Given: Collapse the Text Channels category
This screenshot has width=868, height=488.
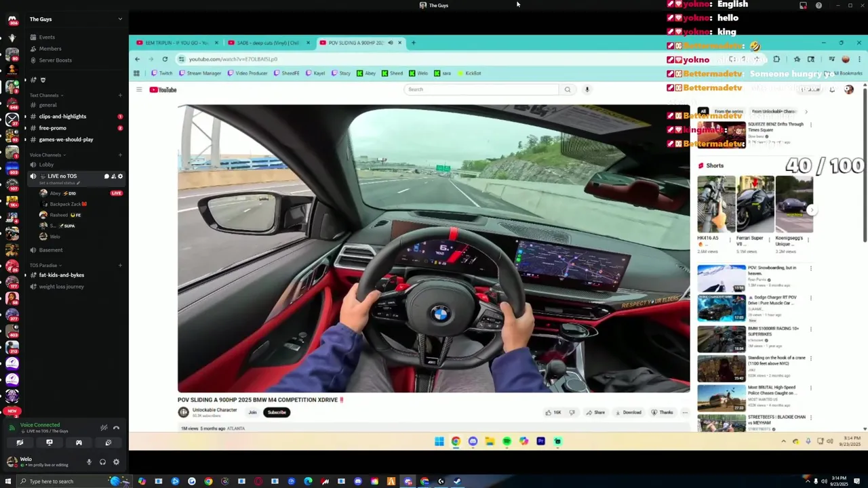Looking at the screenshot, I should coord(46,96).
